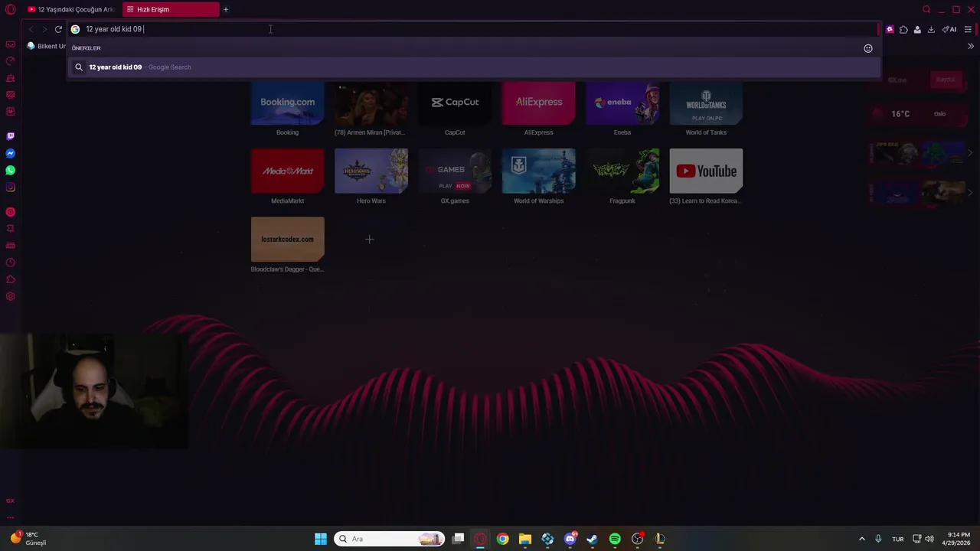Open GX Corner gamepad icon in sidebar
The width and height of the screenshot is (980, 551).
(11, 44)
